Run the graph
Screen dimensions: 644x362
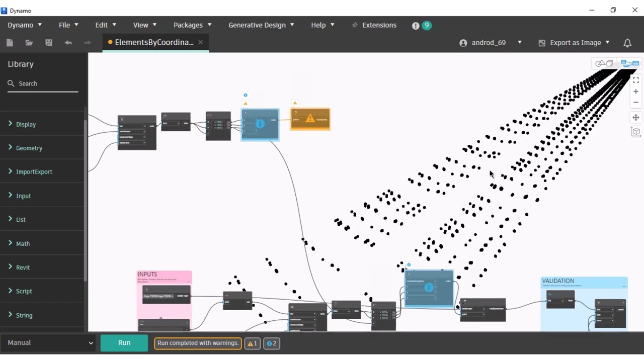pos(124,343)
